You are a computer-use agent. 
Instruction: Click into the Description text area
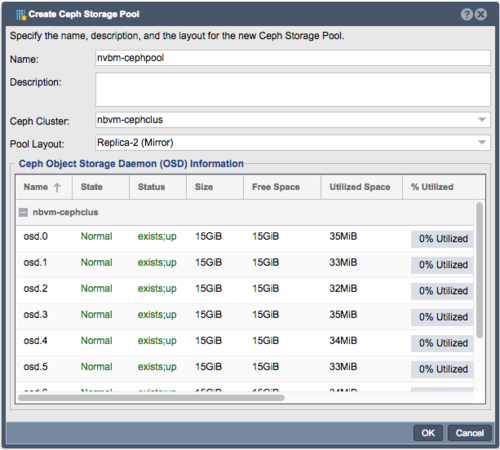(x=293, y=90)
